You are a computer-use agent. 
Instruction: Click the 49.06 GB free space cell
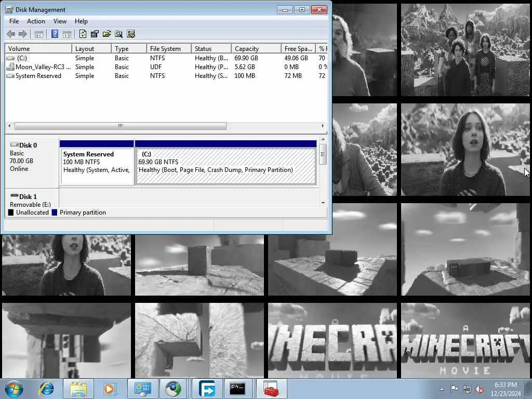296,58
